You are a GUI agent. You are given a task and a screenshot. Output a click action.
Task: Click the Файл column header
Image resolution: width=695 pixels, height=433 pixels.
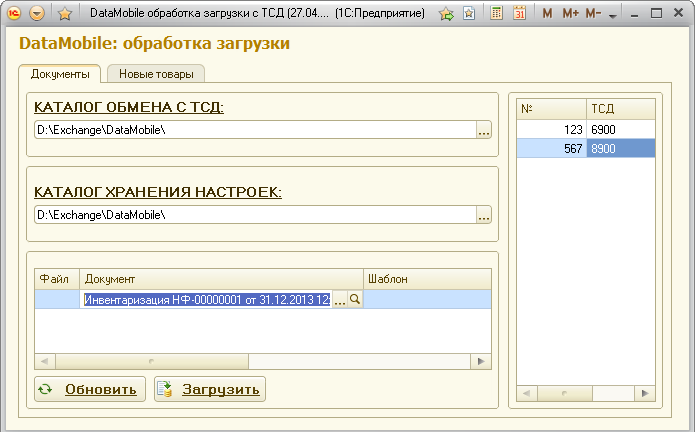coord(57,279)
